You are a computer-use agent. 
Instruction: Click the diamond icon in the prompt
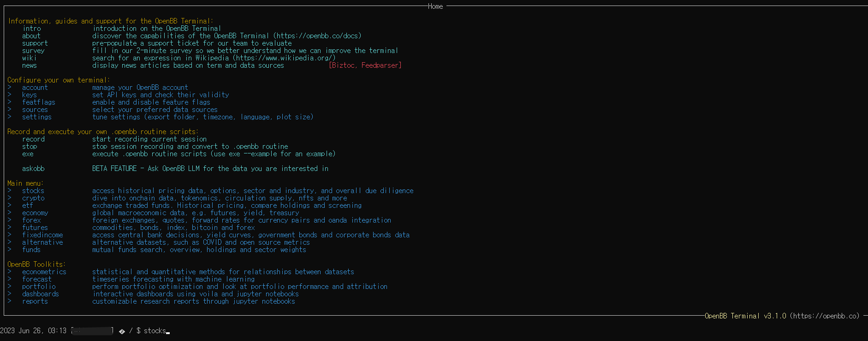(x=122, y=331)
